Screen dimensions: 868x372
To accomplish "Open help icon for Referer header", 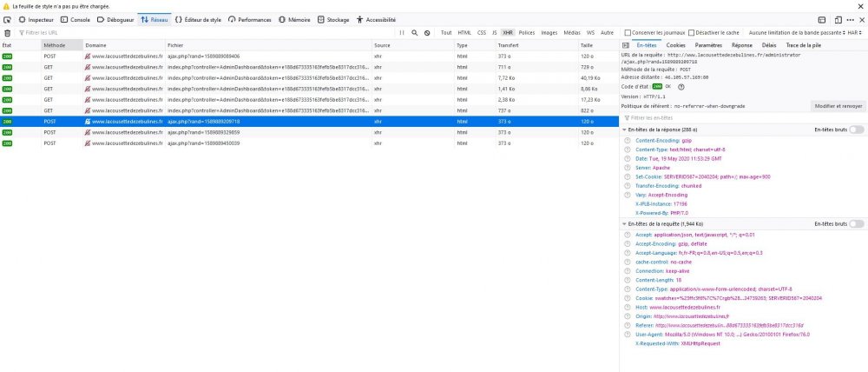I will pyautogui.click(x=628, y=325).
